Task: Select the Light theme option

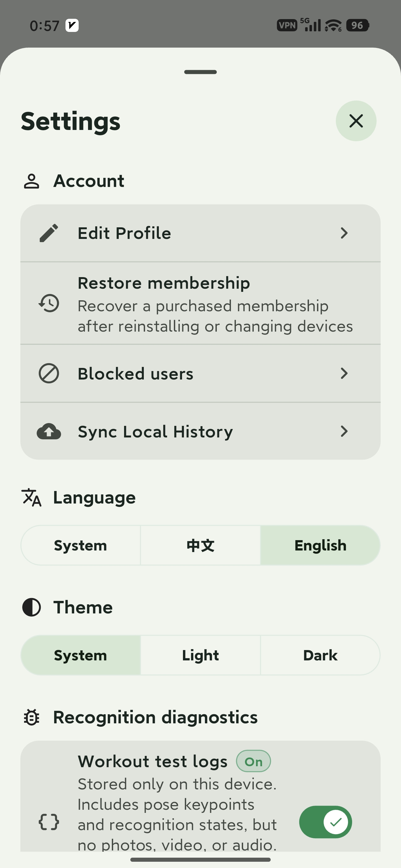Action: pos(200,655)
